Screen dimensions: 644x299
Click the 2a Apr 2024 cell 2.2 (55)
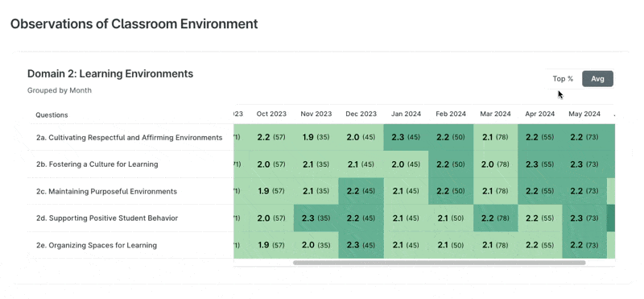(x=539, y=137)
